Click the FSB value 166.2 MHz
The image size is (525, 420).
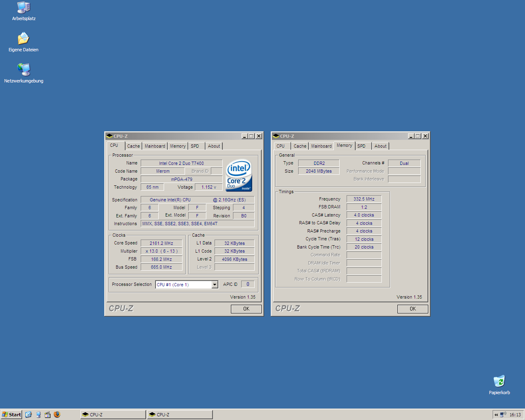[x=161, y=259]
